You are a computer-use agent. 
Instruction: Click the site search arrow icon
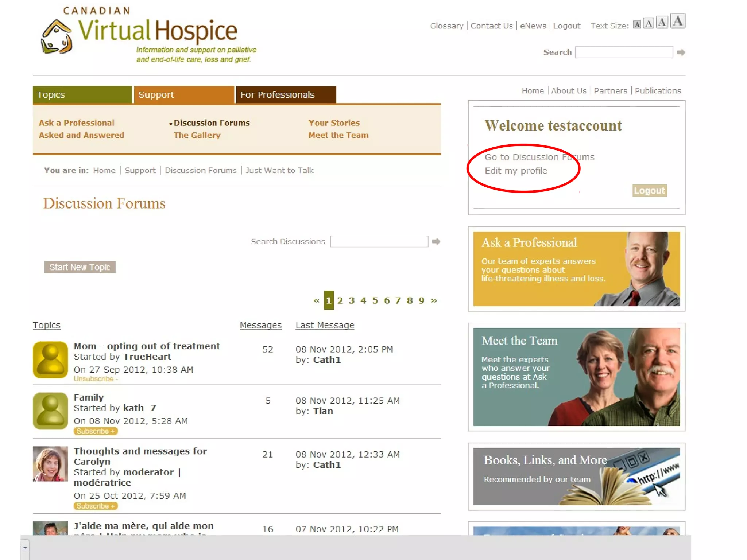pos(681,52)
